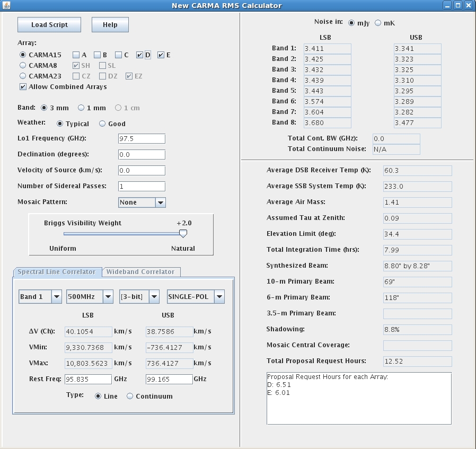Image resolution: width=476 pixels, height=449 pixels.
Task: Set noise units to mK
Action: pos(378,23)
